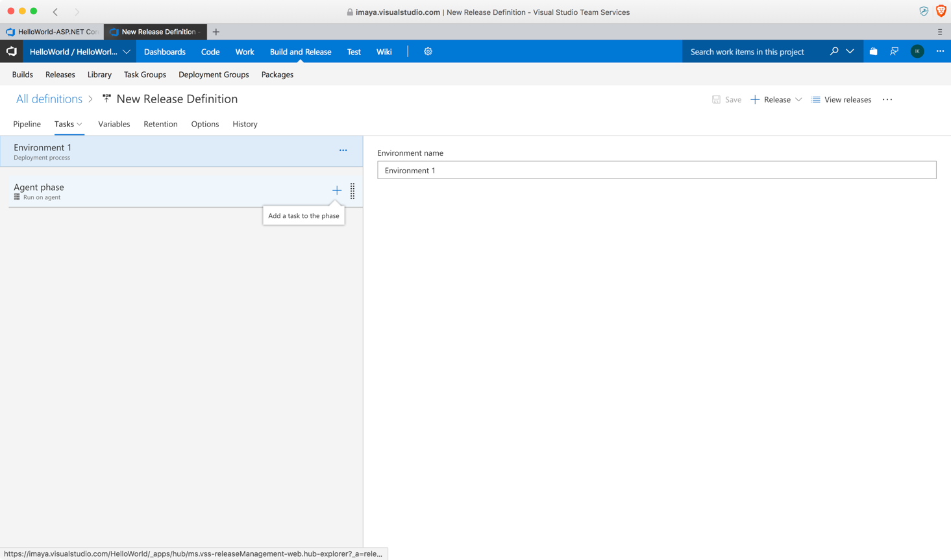Go to Releases page
The image size is (951, 560).
(x=60, y=75)
